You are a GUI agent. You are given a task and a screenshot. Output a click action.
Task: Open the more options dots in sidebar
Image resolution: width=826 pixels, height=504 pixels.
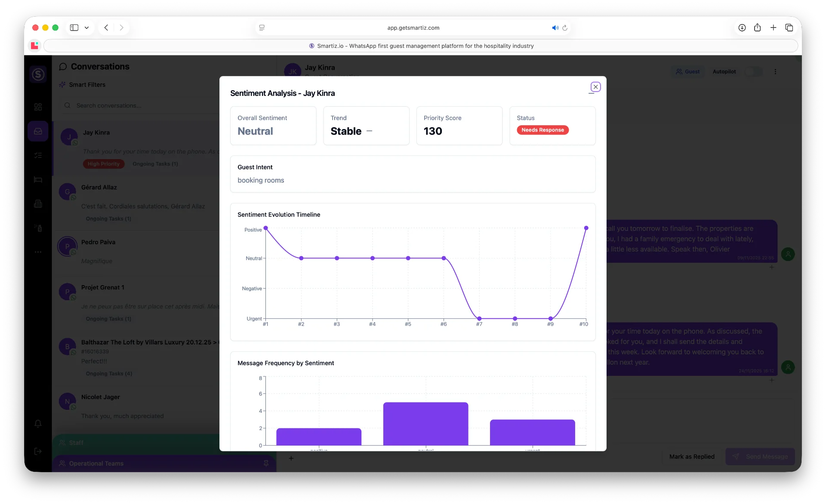click(38, 252)
